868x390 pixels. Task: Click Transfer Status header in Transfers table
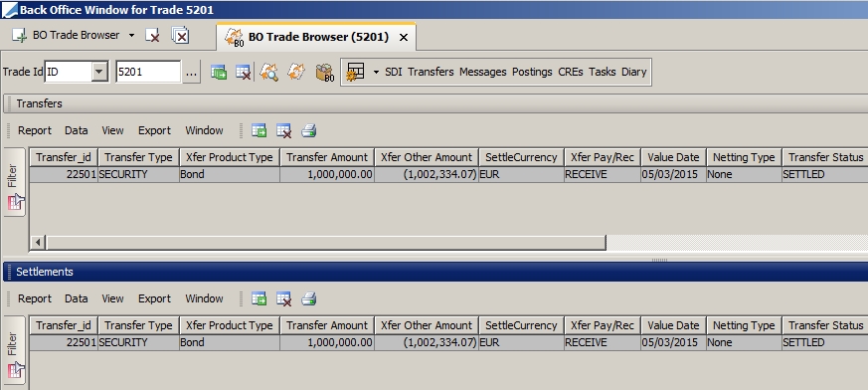[x=825, y=157]
